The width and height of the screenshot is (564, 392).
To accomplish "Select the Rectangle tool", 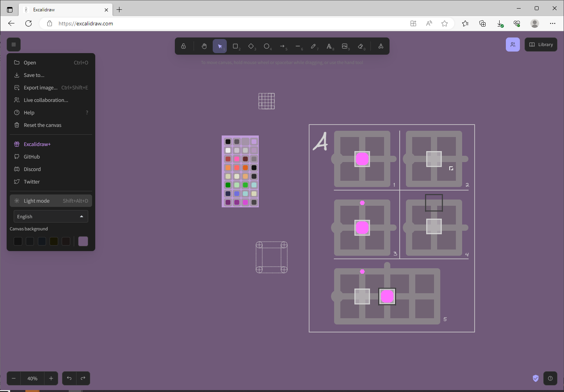I will point(236,46).
